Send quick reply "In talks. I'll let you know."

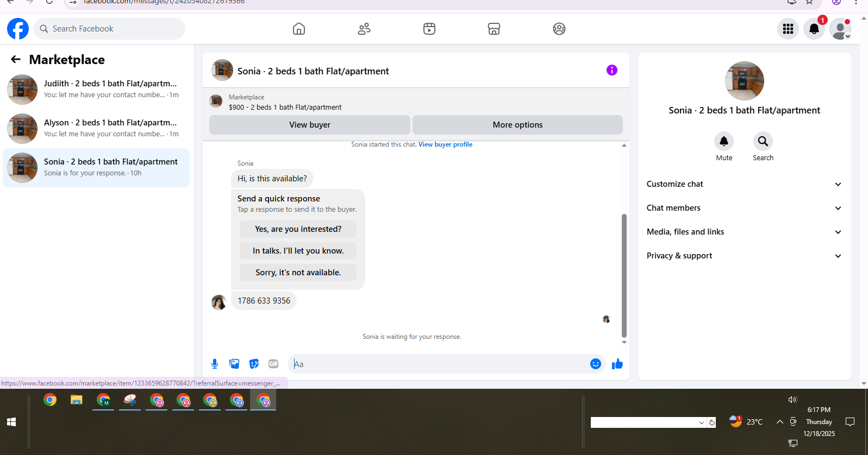[298, 251]
